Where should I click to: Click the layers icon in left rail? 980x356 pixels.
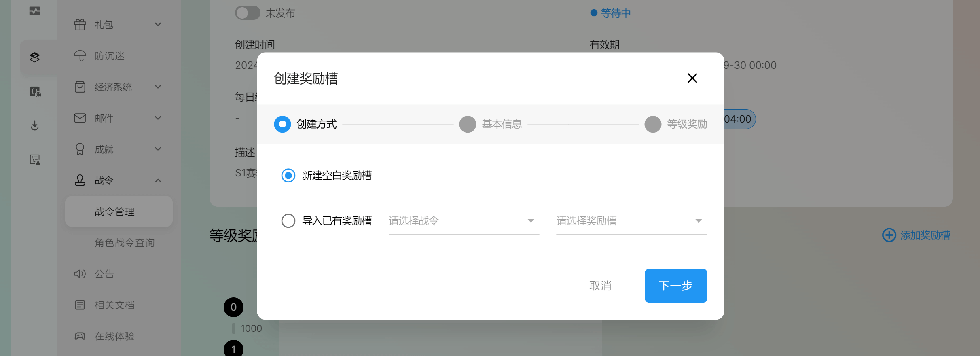[35, 57]
